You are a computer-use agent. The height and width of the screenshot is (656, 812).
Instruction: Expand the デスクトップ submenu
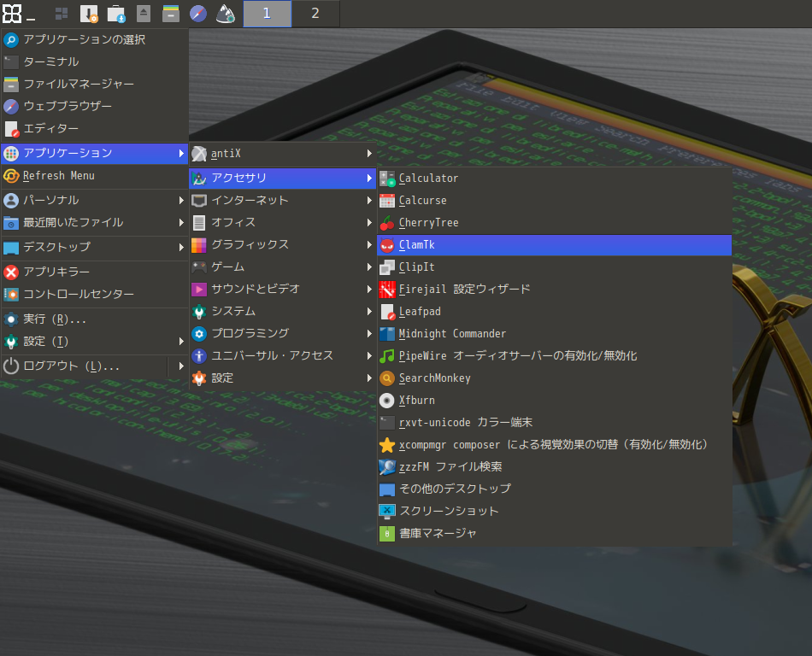pos(94,247)
